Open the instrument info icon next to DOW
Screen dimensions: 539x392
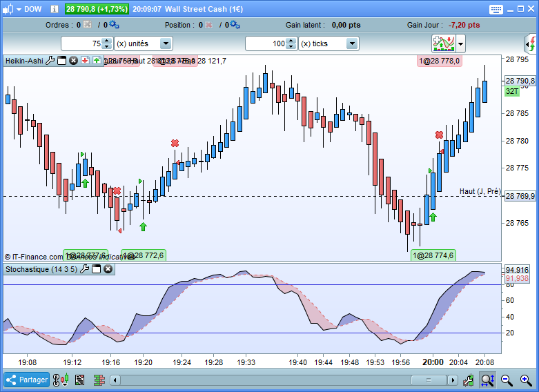[x=55, y=9]
